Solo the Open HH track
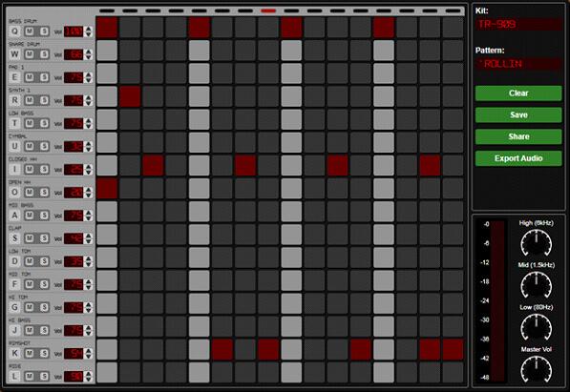Image resolution: width=570 pixels, height=392 pixels. tap(44, 192)
